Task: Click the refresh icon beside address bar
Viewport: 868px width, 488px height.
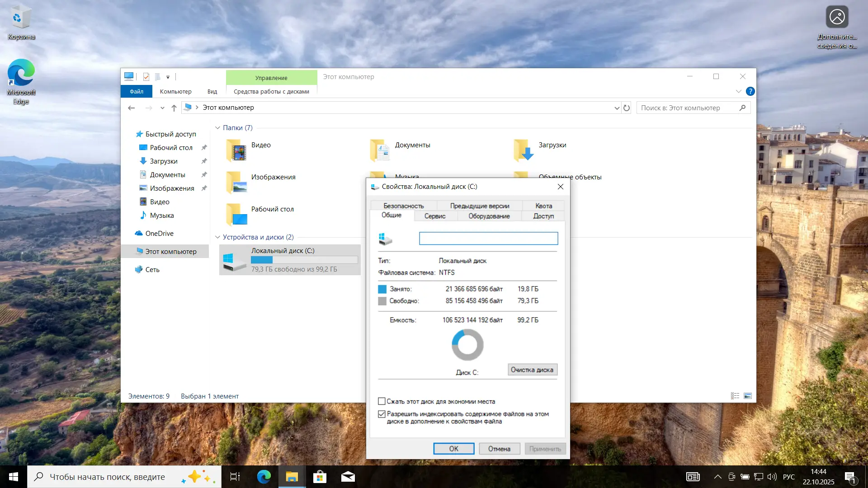Action: pos(627,108)
